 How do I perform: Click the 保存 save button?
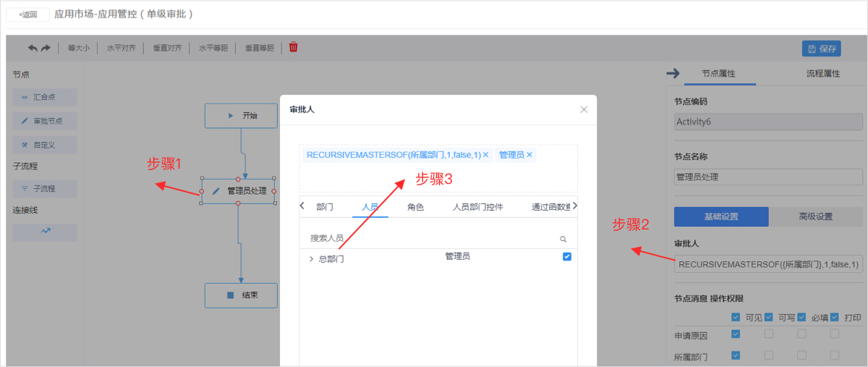821,48
